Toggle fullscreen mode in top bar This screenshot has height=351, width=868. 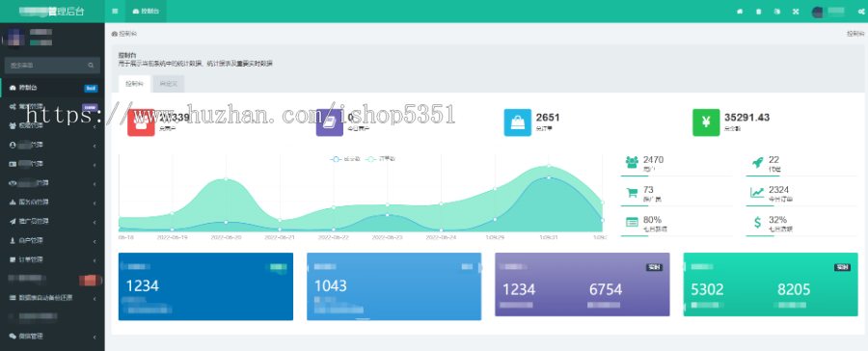click(x=796, y=11)
